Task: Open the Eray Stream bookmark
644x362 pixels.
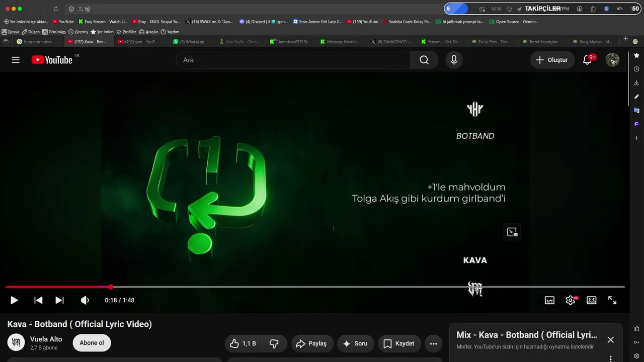Action: pos(103,22)
